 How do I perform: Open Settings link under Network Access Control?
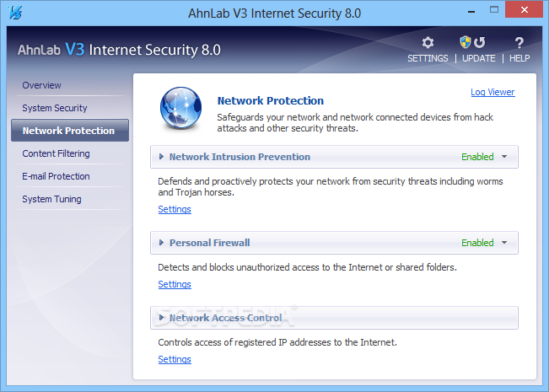175,359
